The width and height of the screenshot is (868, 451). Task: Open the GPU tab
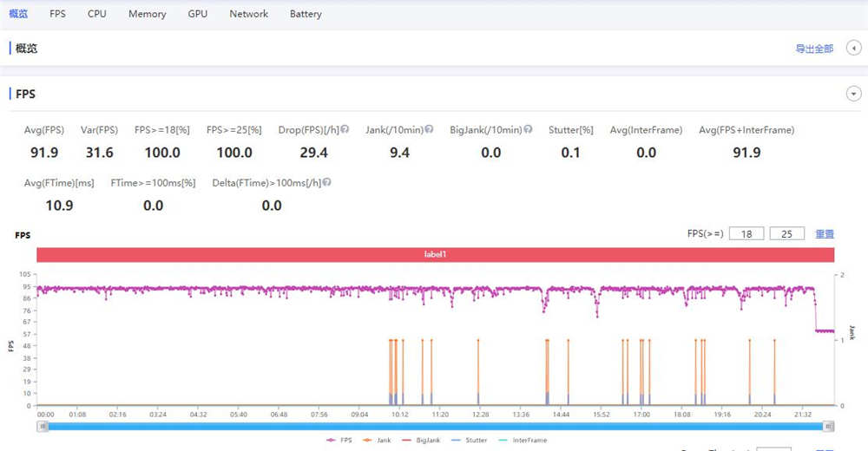point(198,14)
